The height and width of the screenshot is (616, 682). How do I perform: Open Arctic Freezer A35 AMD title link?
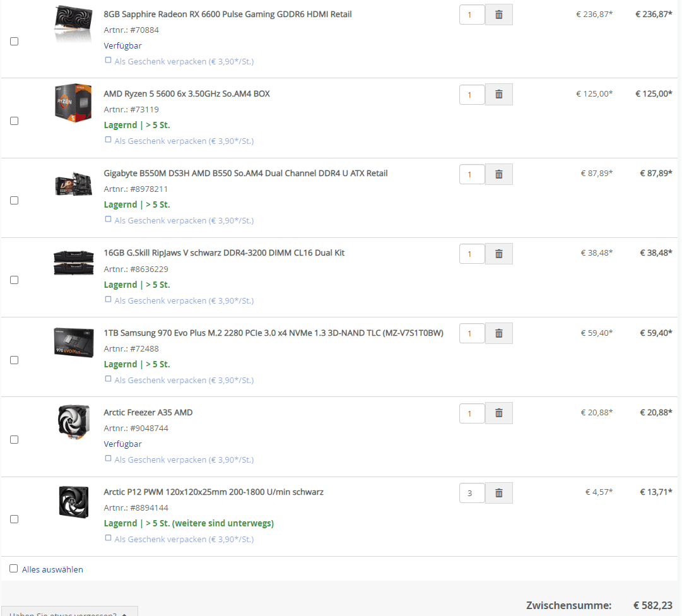[148, 413]
